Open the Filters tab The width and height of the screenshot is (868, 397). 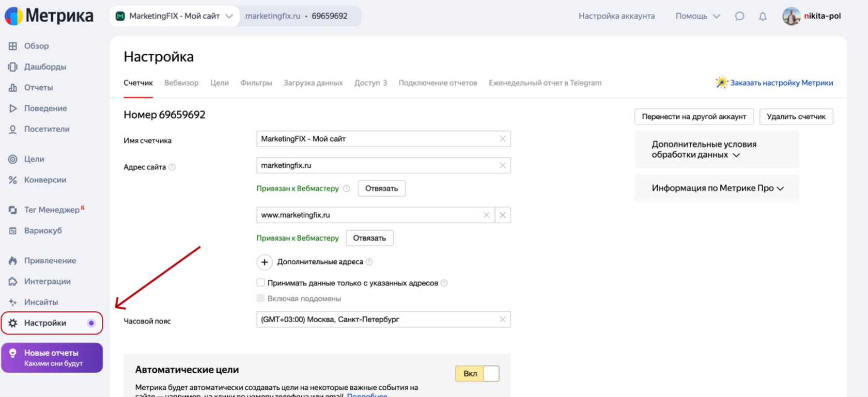tap(256, 83)
